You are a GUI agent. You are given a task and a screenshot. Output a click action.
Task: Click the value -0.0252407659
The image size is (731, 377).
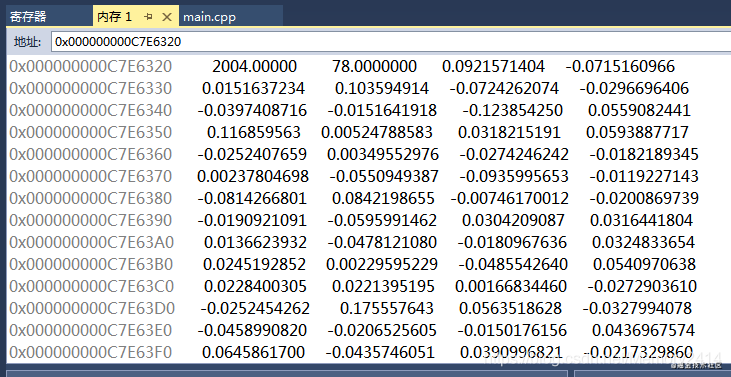click(252, 154)
